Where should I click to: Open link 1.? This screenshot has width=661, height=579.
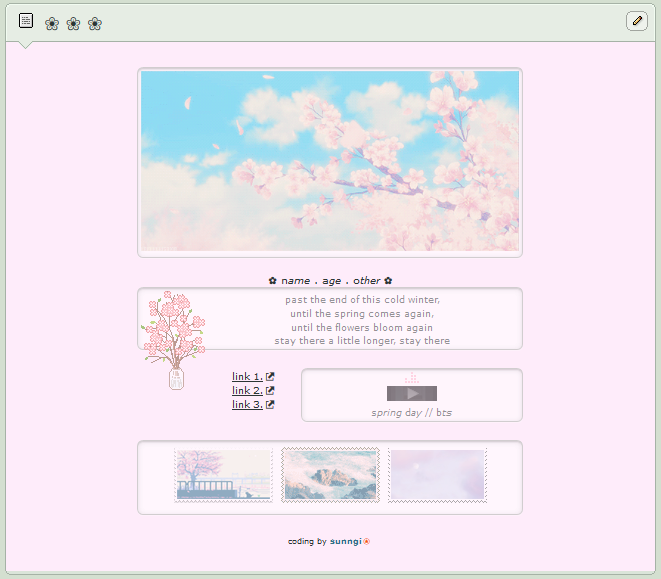(x=247, y=377)
